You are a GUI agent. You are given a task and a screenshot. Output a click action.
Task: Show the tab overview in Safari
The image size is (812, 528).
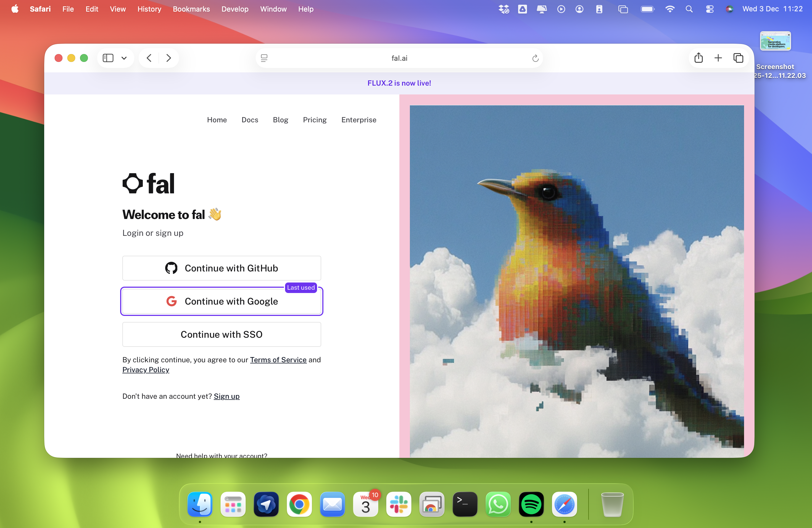[x=738, y=58]
